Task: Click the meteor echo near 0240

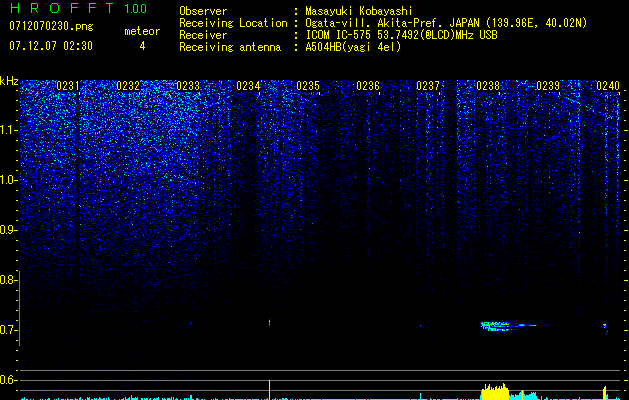Action: [x=605, y=327]
